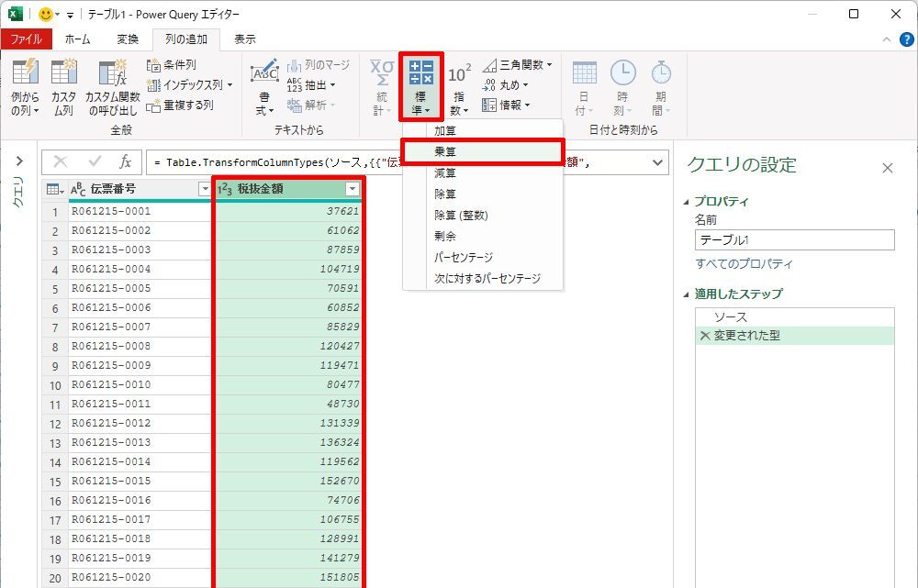The height and width of the screenshot is (588, 918).
Task: Expand the クエリ side pane
Action: point(18,161)
